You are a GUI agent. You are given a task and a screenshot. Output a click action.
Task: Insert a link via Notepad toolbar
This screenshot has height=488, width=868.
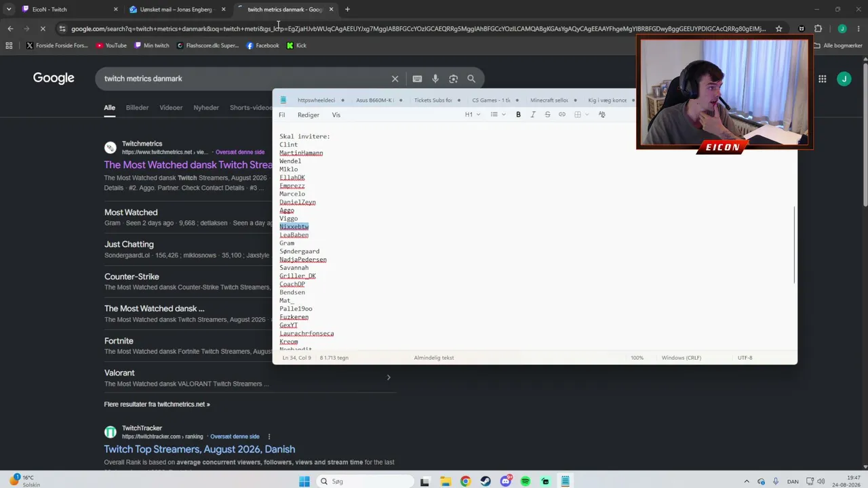[x=562, y=115]
